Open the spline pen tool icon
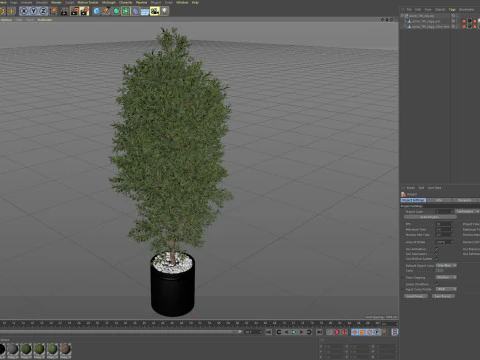480x360 pixels. (106, 11)
